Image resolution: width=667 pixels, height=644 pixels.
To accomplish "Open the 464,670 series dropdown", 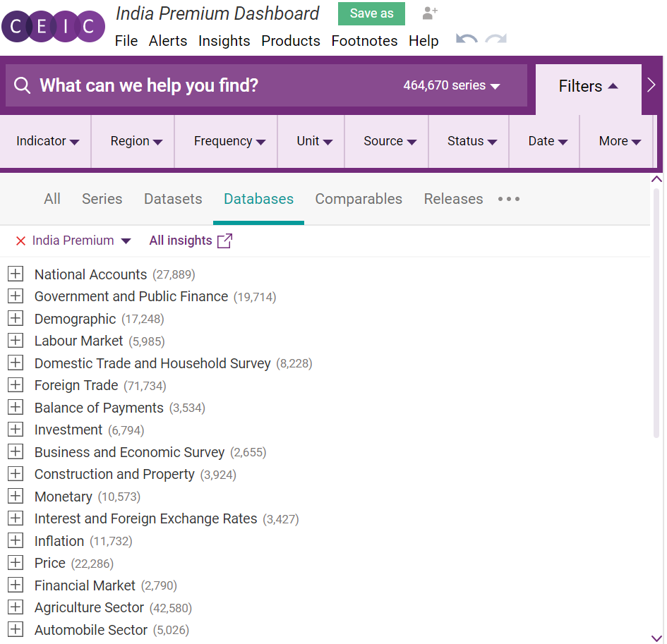I will [451, 85].
